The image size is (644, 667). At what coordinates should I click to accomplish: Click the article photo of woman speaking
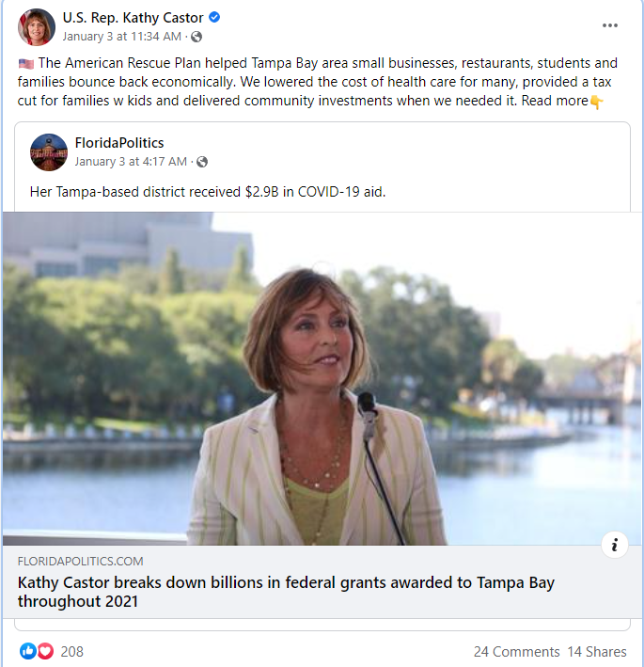(x=322, y=378)
